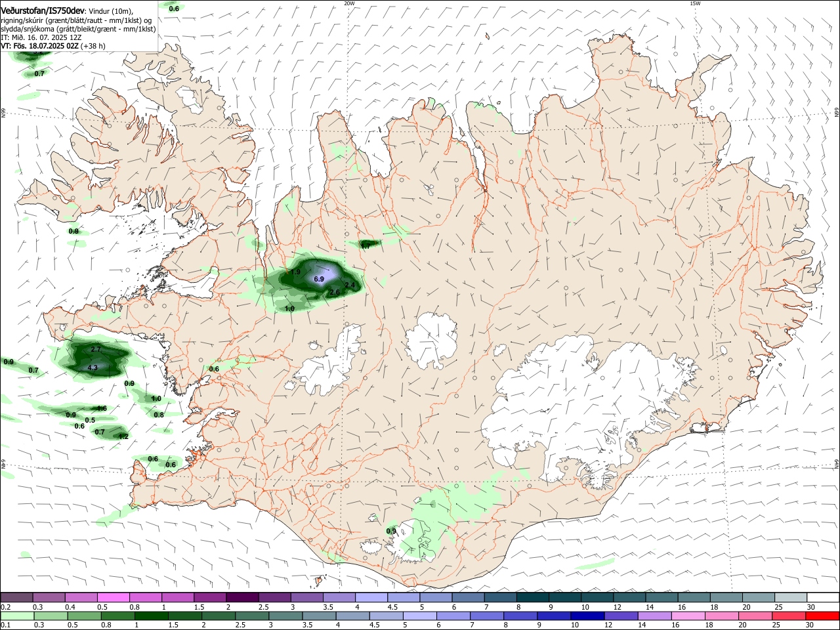
Task: Select top-row legend swatch between 25 and 30
Action: coord(790,597)
